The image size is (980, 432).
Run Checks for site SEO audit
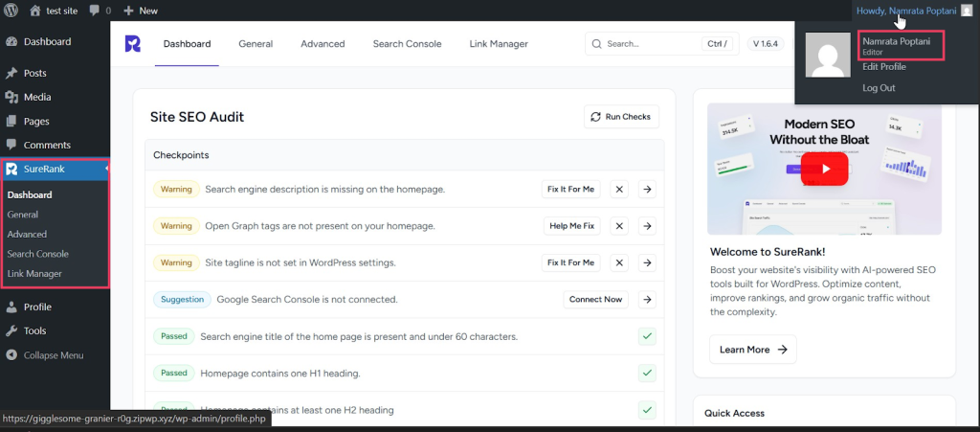click(621, 117)
